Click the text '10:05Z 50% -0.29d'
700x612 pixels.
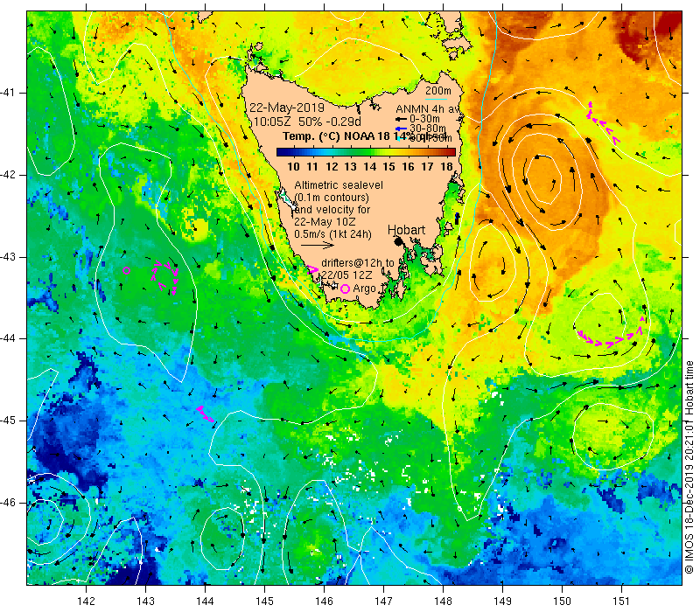(x=307, y=122)
